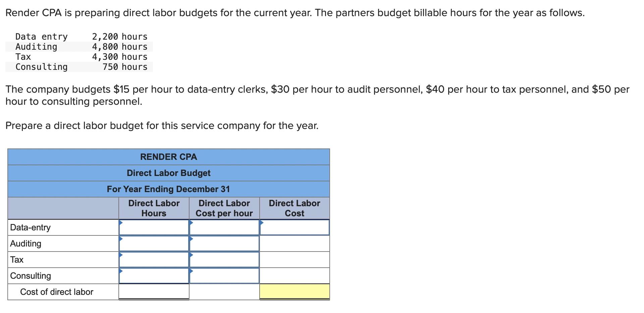The width and height of the screenshot is (644, 313).
Task: Click the Auditing Cost per hour input cell
Action: click(x=224, y=243)
